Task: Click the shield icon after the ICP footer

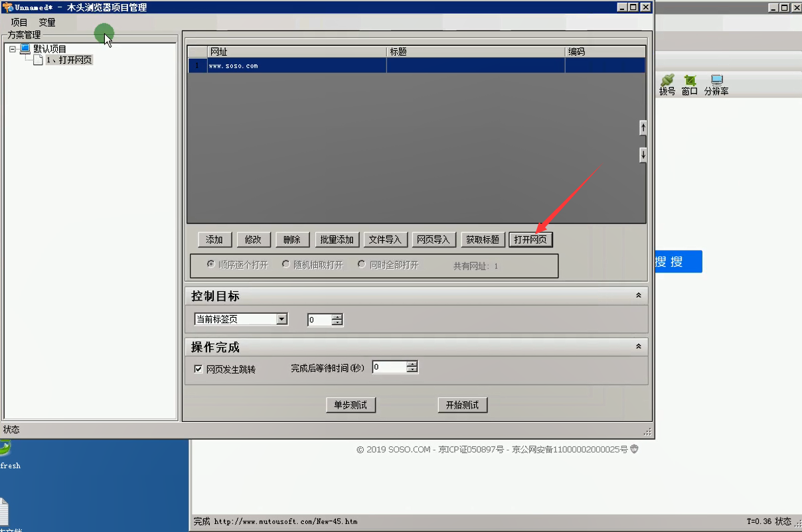Action: (634, 449)
